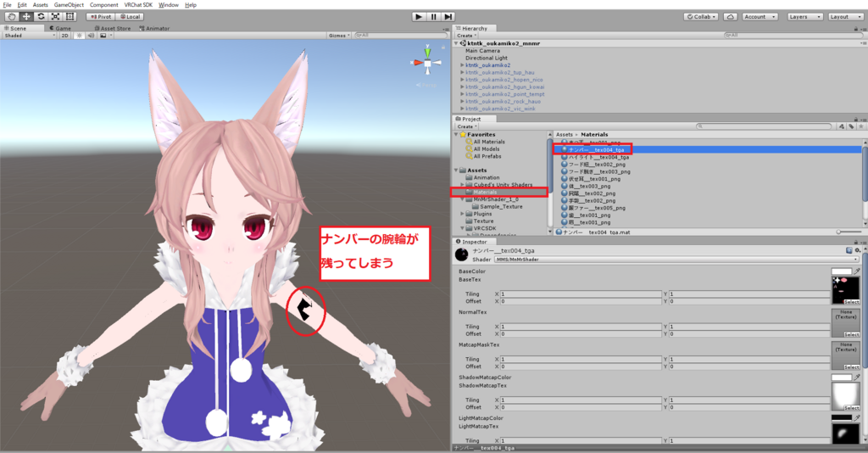Toggle Local handle rotation
This screenshot has width=868, height=453.
(x=130, y=17)
